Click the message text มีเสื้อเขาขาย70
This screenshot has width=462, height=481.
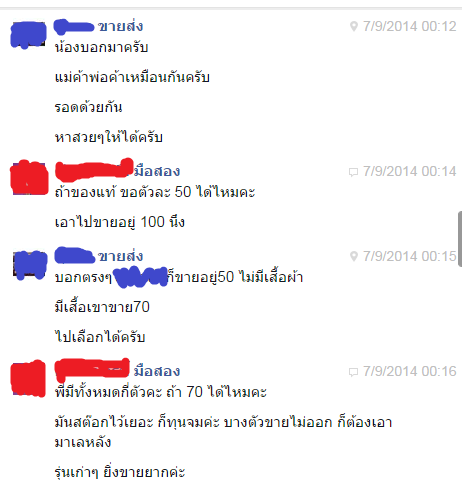coord(102,307)
